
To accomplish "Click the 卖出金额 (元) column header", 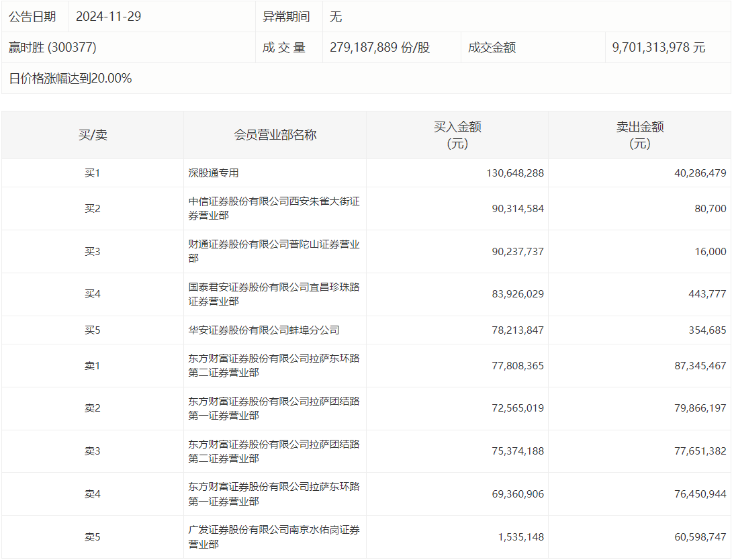I will tap(640, 136).
